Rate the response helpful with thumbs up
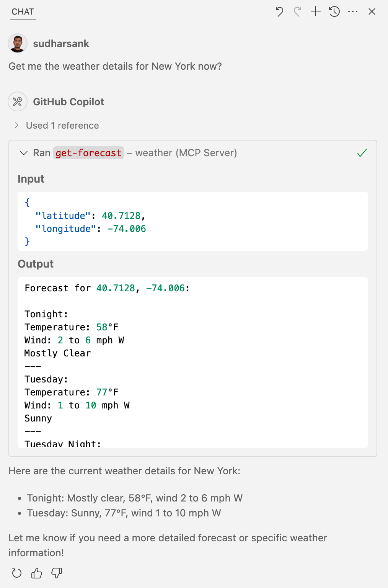Viewport: 388px width, 588px height. tap(36, 573)
